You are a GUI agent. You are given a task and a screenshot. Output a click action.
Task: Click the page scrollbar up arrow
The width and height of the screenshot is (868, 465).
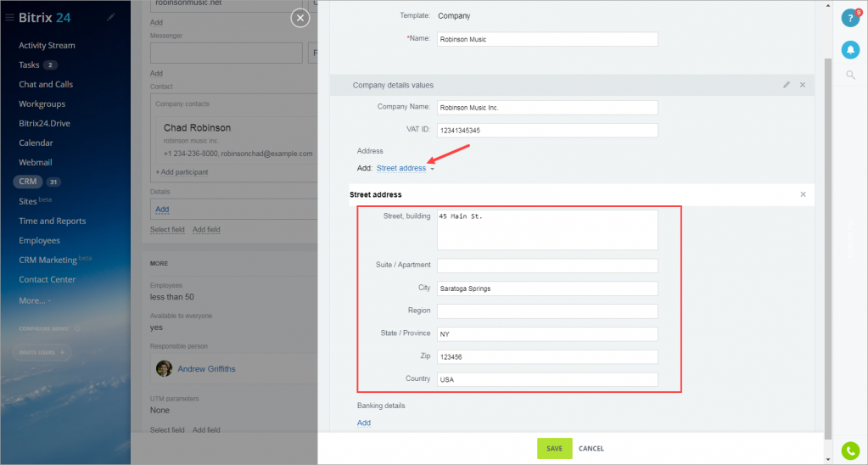click(x=828, y=5)
